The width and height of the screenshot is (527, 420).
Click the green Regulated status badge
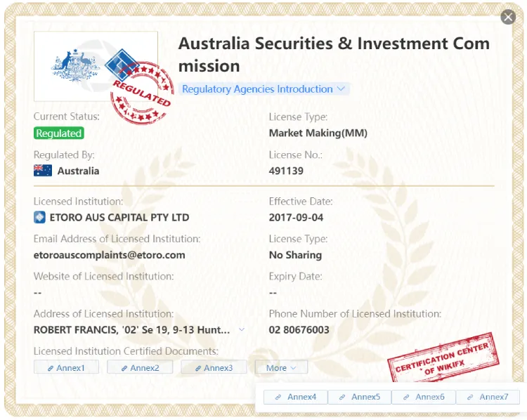(59, 133)
